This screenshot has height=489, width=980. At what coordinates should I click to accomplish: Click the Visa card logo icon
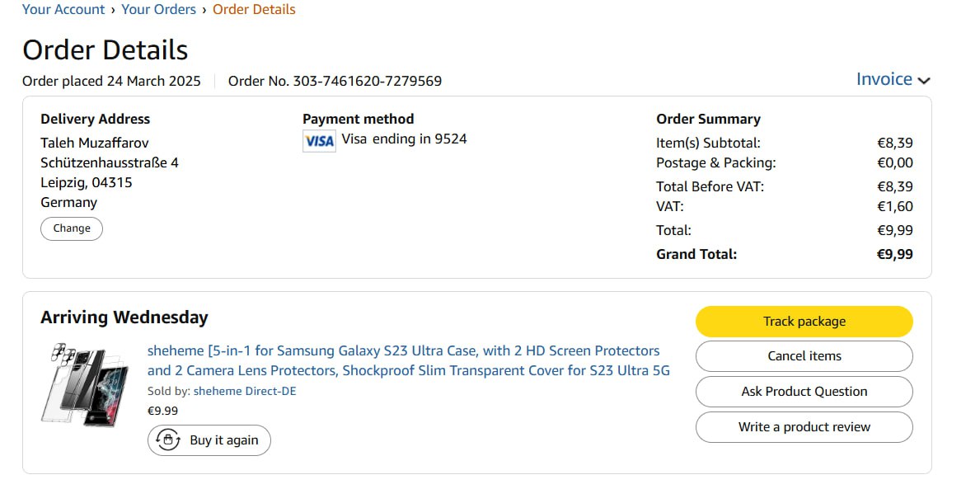(x=319, y=141)
